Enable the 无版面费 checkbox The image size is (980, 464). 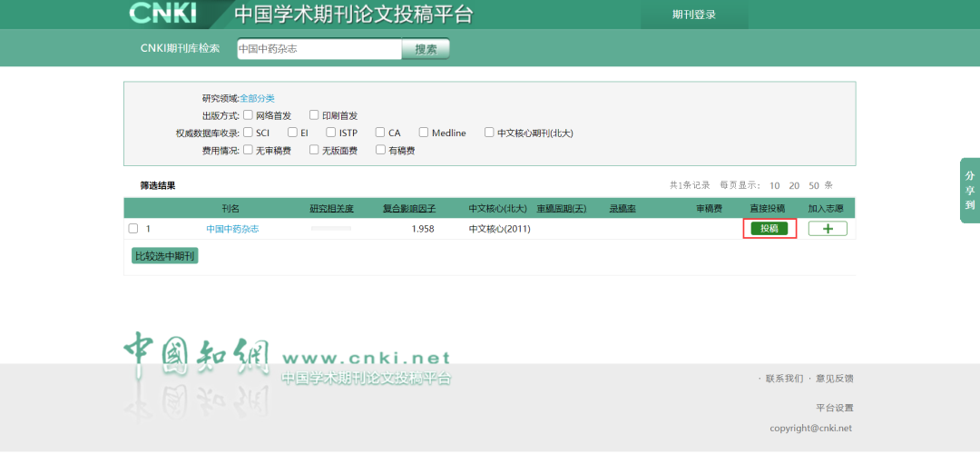point(314,150)
